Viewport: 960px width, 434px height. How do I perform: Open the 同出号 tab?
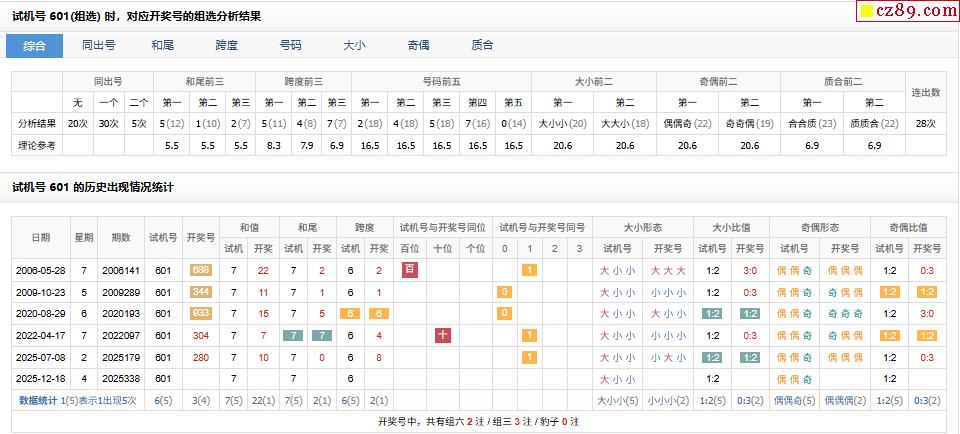pyautogui.click(x=98, y=45)
